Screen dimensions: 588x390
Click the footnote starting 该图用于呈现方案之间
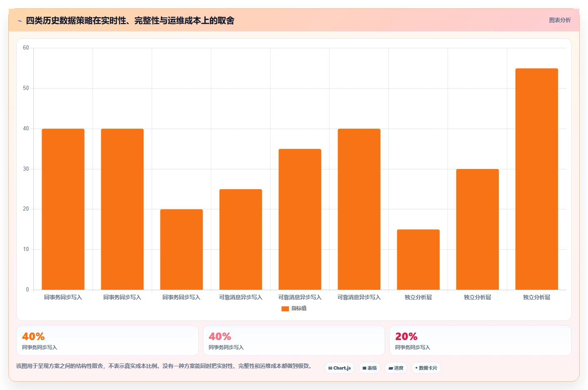[164, 366]
